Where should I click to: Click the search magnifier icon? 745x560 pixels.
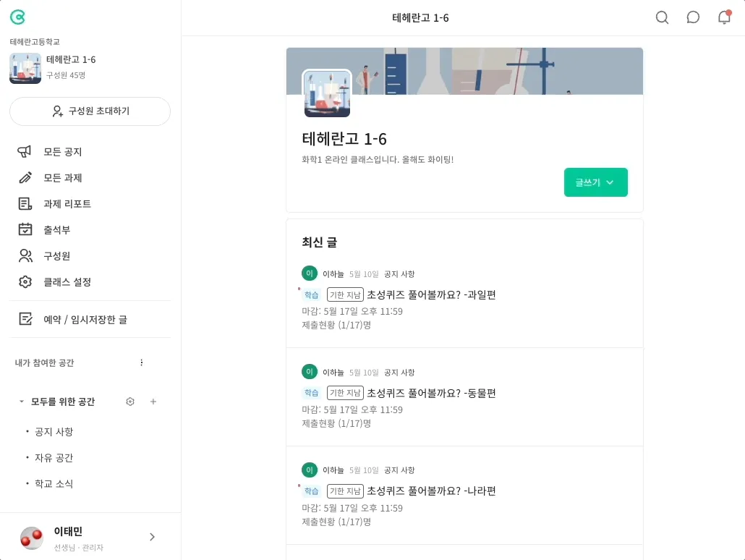[662, 17]
